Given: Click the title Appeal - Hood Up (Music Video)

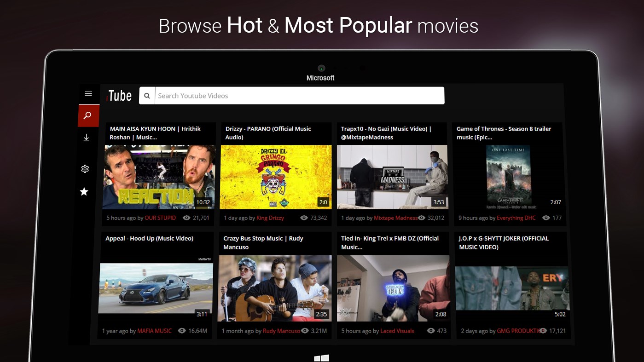Looking at the screenshot, I should tap(150, 238).
